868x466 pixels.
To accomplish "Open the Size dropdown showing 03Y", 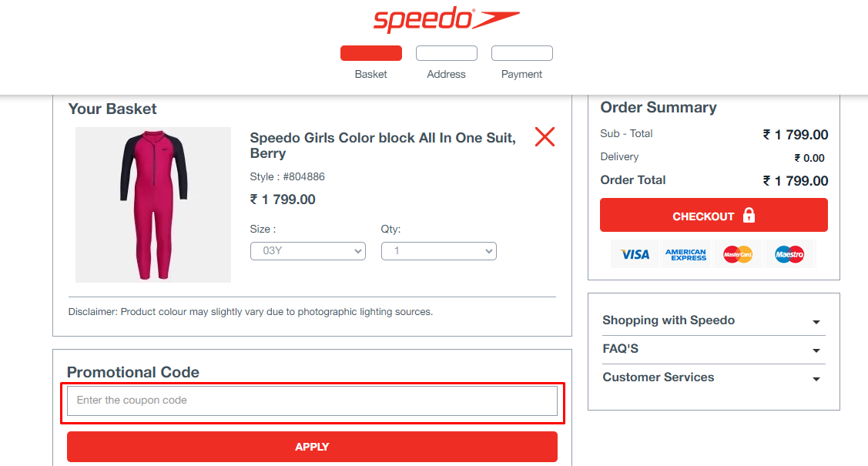I will click(x=307, y=251).
